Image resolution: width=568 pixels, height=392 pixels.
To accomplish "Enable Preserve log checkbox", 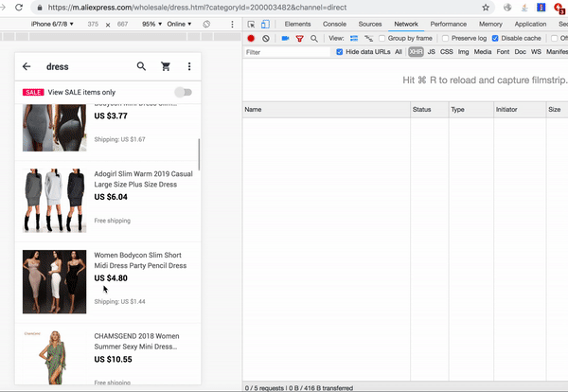I will tap(445, 39).
